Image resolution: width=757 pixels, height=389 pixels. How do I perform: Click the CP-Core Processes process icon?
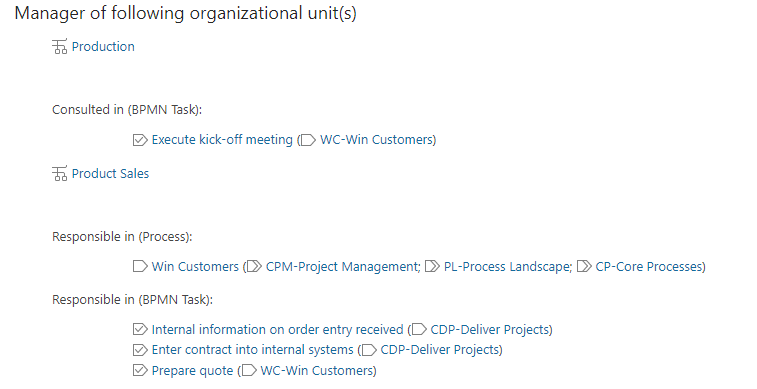click(x=584, y=266)
